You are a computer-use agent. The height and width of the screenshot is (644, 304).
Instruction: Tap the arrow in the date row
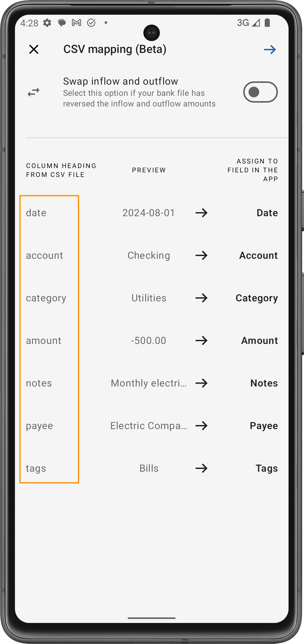[201, 213]
